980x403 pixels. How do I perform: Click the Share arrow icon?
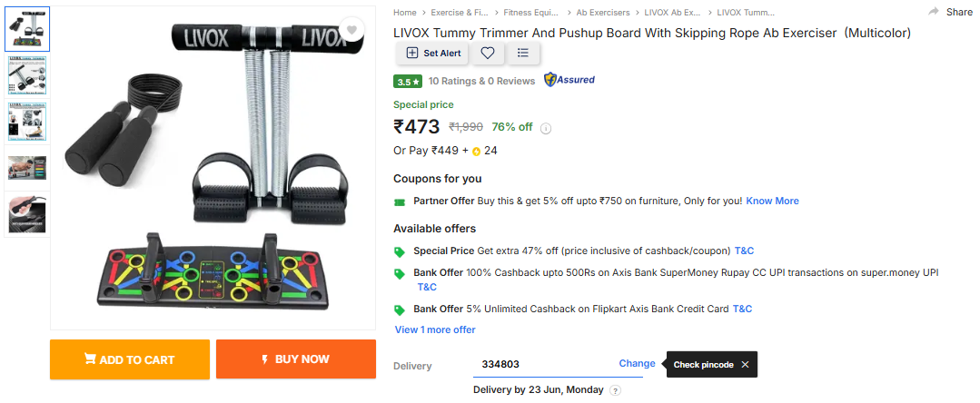coord(934,12)
